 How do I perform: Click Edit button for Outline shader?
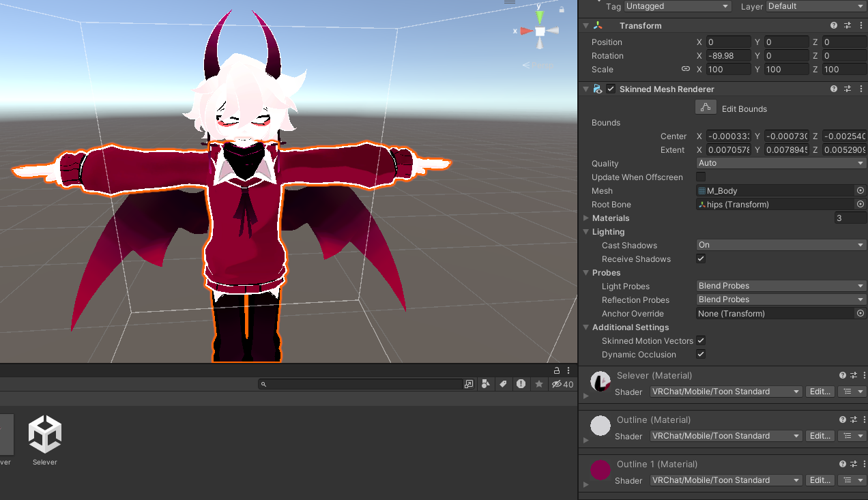pos(820,436)
